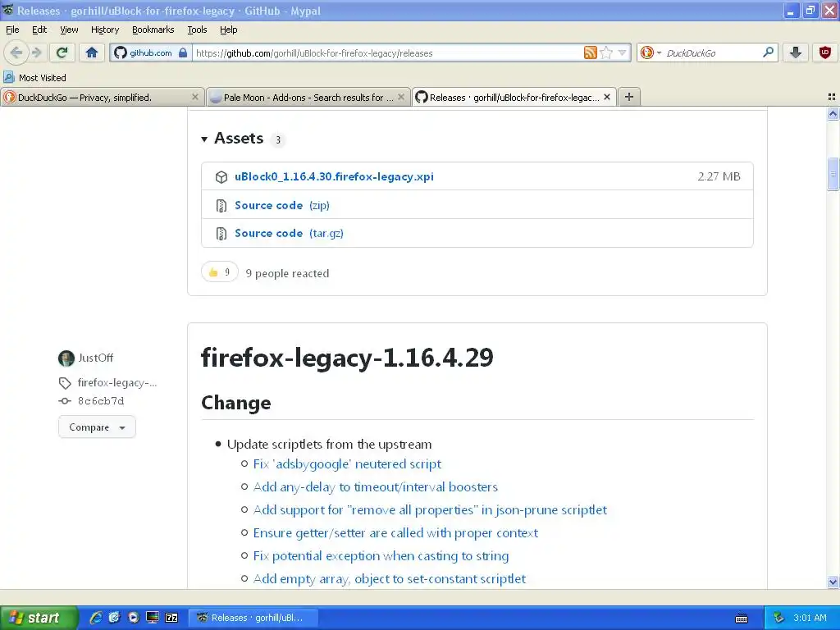
Task: Open a new tab with plus button
Action: [629, 97]
